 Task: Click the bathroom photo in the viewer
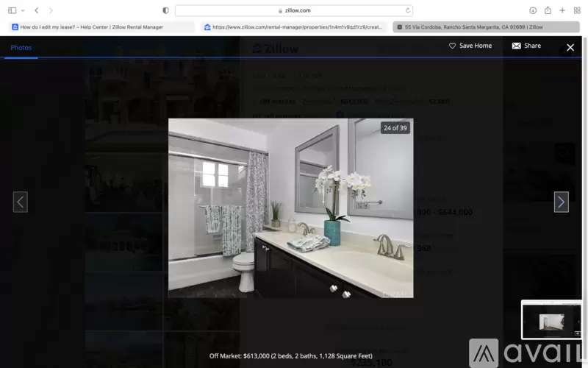(x=290, y=208)
